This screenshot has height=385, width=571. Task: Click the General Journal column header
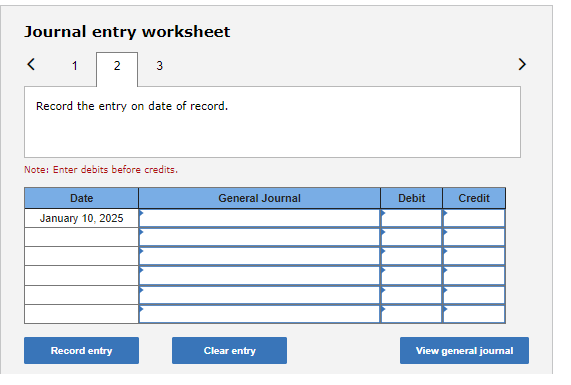(259, 198)
